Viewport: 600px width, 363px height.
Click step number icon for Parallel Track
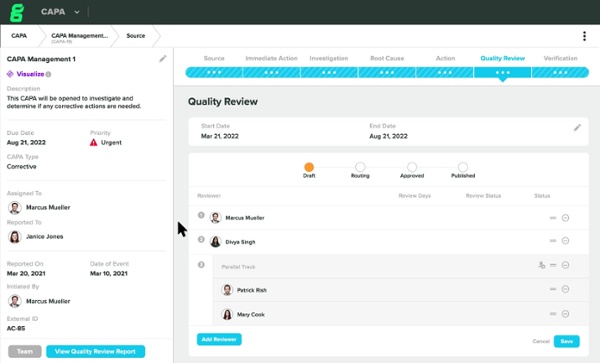(201, 265)
